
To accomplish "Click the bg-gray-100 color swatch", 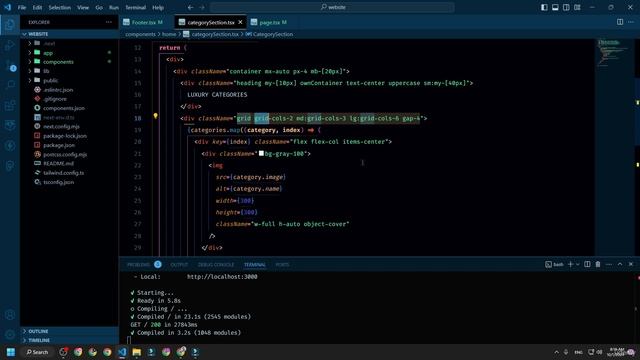I will 261,153.
